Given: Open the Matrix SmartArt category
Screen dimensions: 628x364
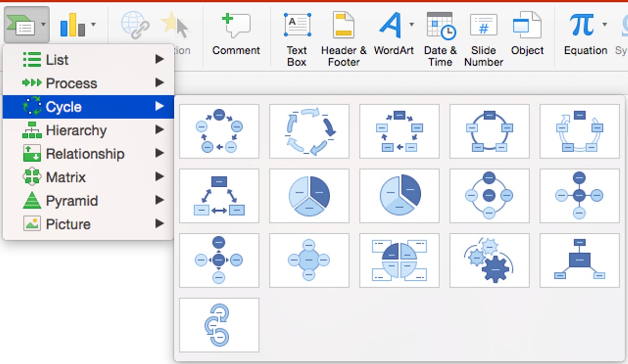Looking at the screenshot, I should 88,177.
